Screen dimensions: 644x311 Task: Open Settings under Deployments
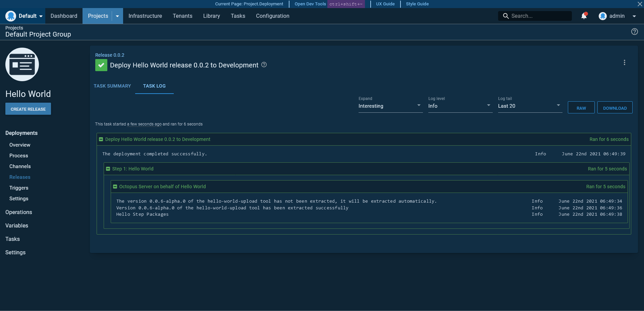(x=19, y=199)
